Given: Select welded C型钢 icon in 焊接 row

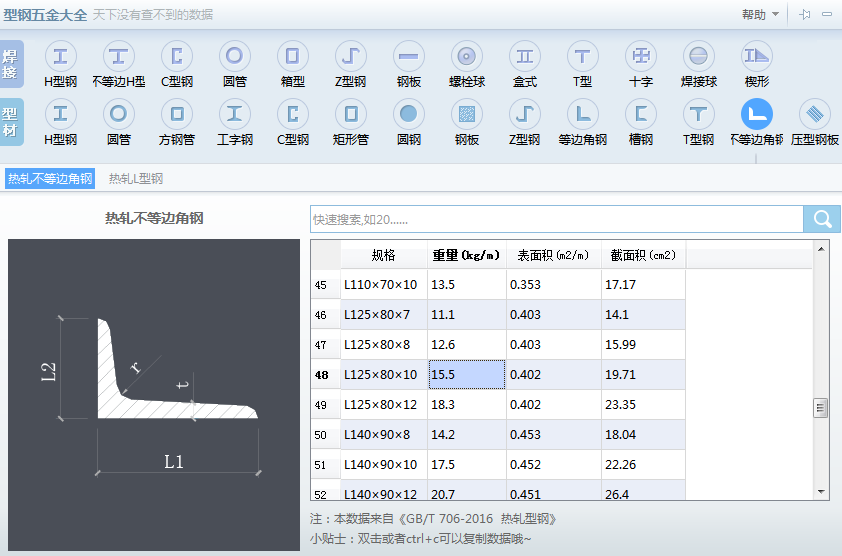Looking at the screenshot, I should 177,56.
